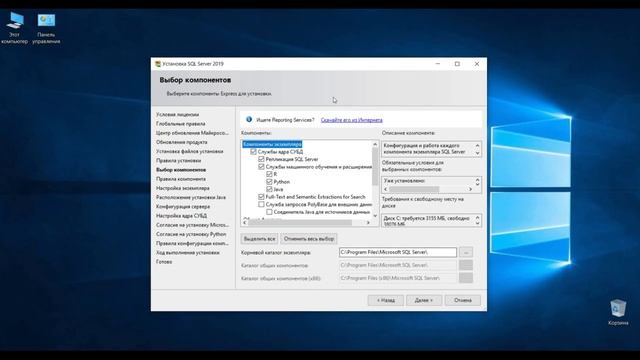The height and width of the screenshot is (360, 640).
Task: Click the Далее button
Action: pyautogui.click(x=424, y=300)
